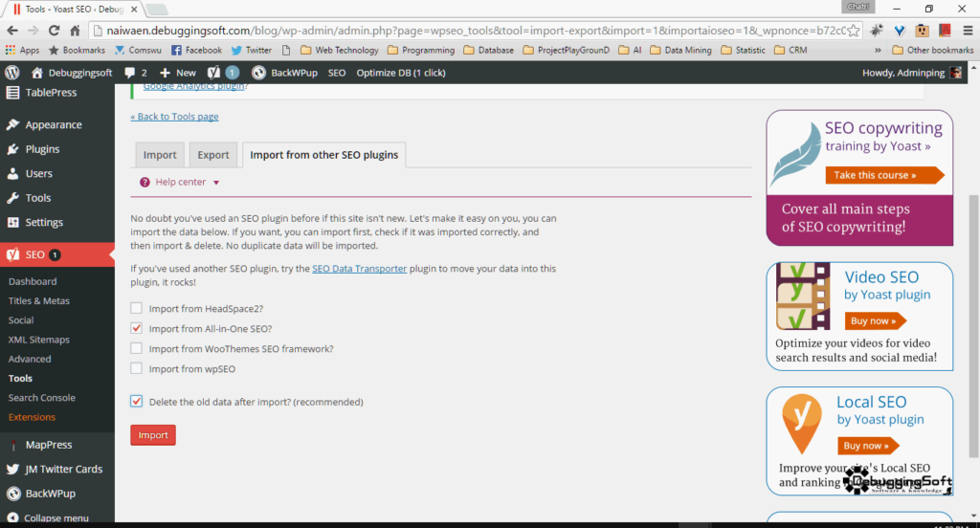Click the browser address bar URL

476,31
